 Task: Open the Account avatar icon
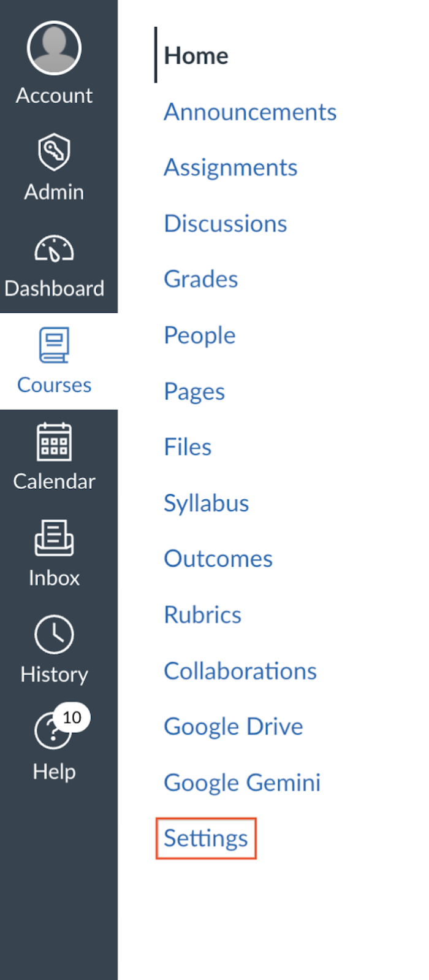(x=54, y=48)
